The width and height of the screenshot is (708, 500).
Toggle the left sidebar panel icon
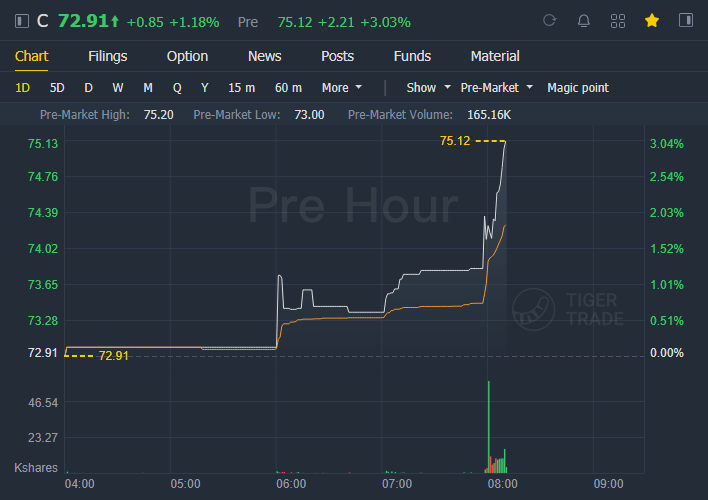(x=22, y=21)
